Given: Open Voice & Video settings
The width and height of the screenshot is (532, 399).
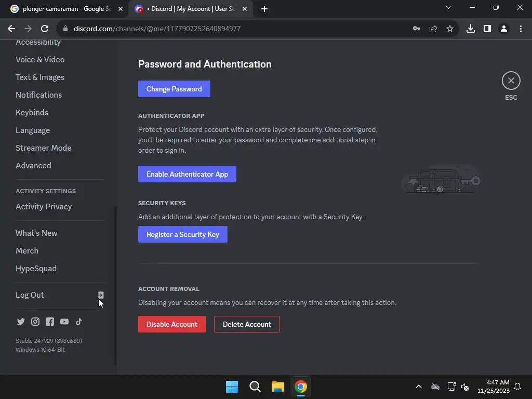Looking at the screenshot, I should 40,60.
